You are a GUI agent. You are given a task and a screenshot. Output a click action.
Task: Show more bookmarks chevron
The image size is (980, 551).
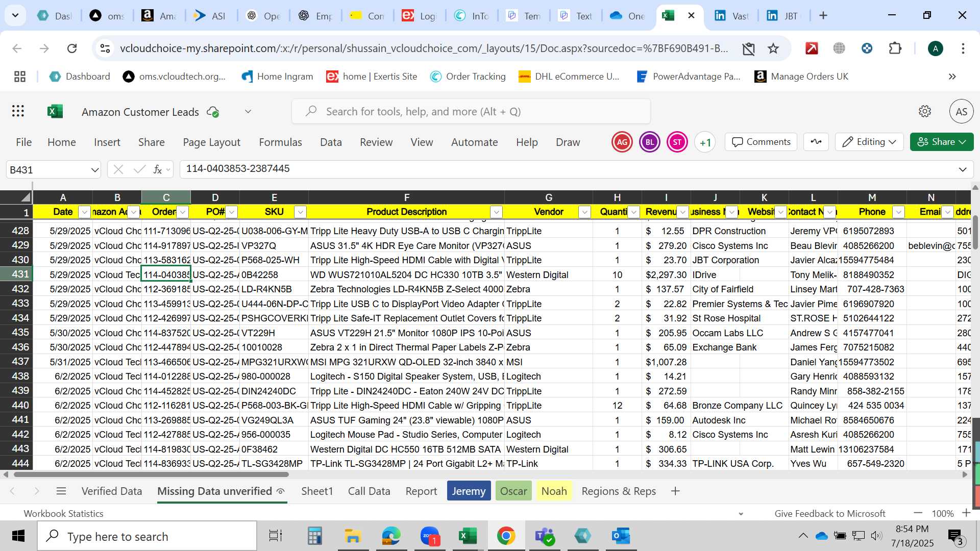952,77
